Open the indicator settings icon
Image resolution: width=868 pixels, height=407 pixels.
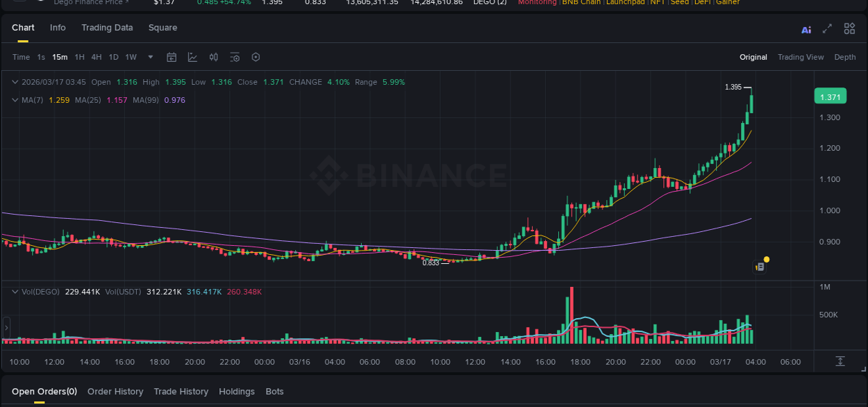(x=234, y=57)
